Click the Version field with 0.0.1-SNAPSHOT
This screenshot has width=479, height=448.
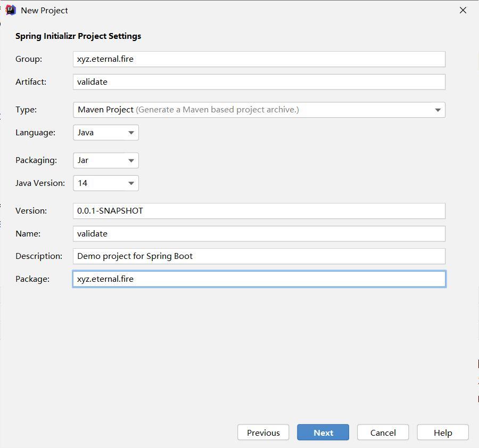click(x=259, y=211)
